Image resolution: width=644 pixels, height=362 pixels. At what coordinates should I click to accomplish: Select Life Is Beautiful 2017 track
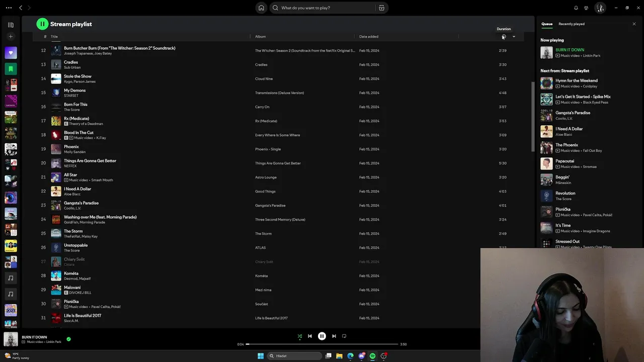83,316
